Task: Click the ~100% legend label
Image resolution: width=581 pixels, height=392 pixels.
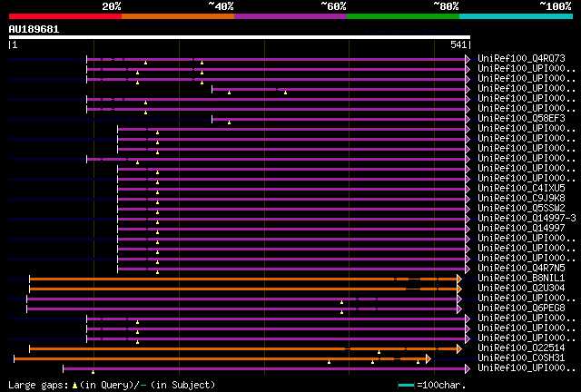Action: (x=556, y=6)
